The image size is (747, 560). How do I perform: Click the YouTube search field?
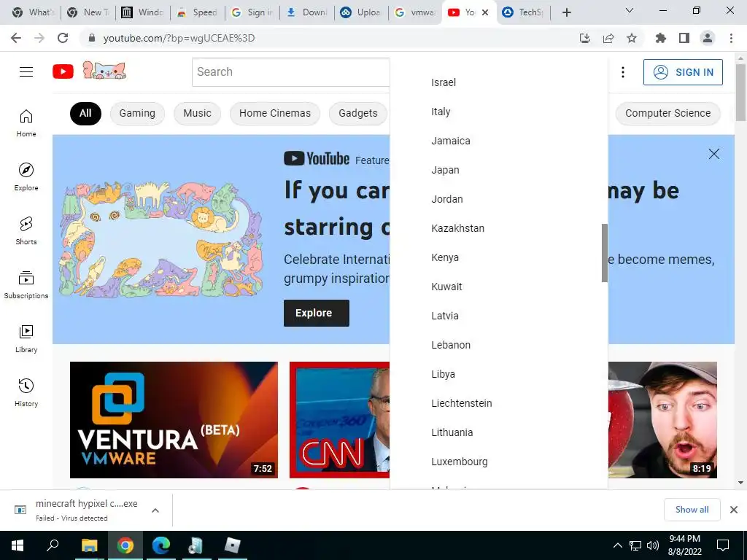click(290, 72)
